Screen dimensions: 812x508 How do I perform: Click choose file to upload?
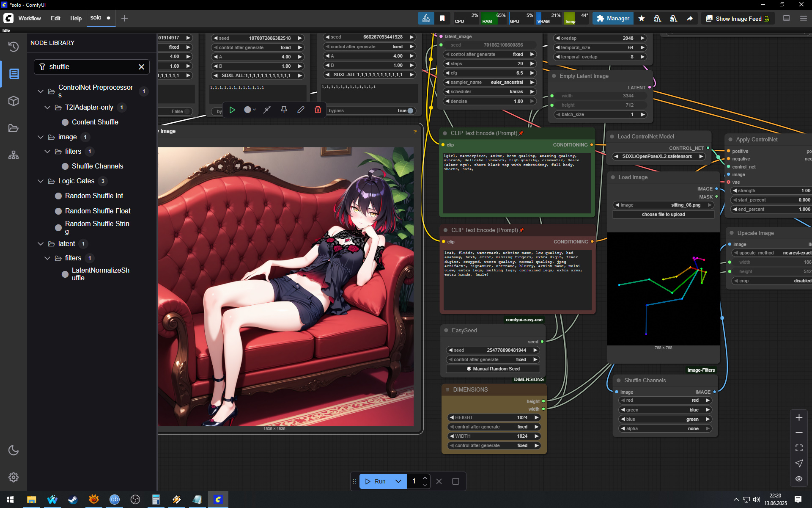click(663, 214)
